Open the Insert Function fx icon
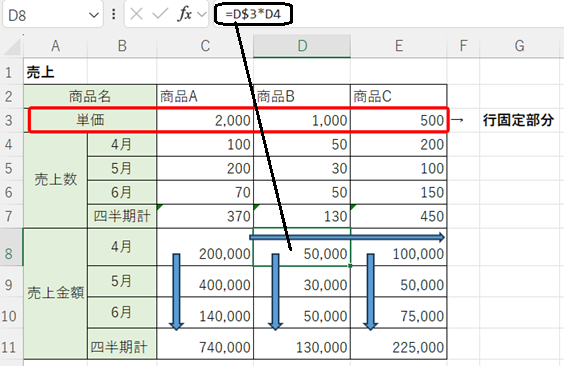 [x=185, y=14]
